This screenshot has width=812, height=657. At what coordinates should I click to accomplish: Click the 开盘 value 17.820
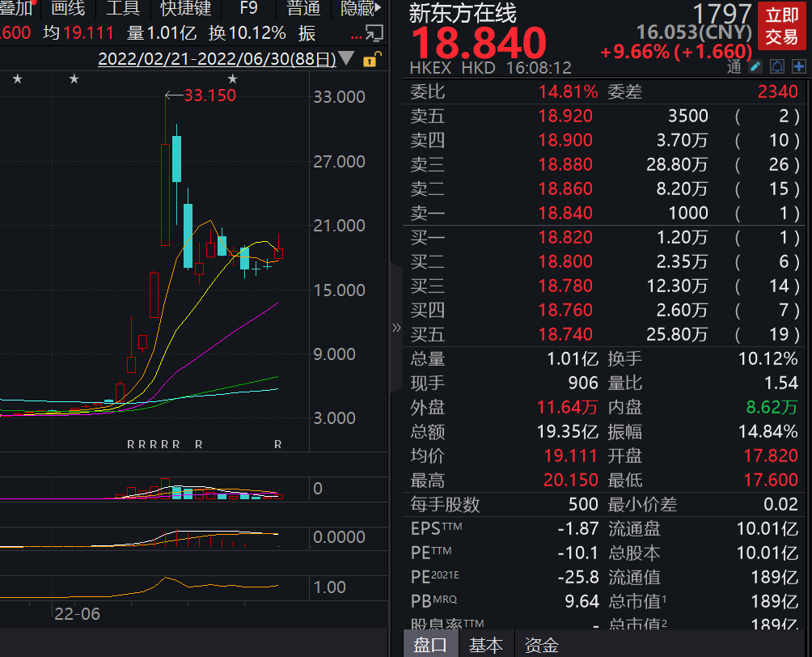coord(771,456)
